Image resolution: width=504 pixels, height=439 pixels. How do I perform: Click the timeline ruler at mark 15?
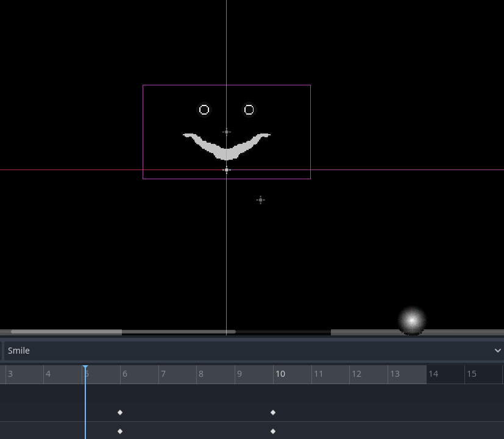pos(472,374)
